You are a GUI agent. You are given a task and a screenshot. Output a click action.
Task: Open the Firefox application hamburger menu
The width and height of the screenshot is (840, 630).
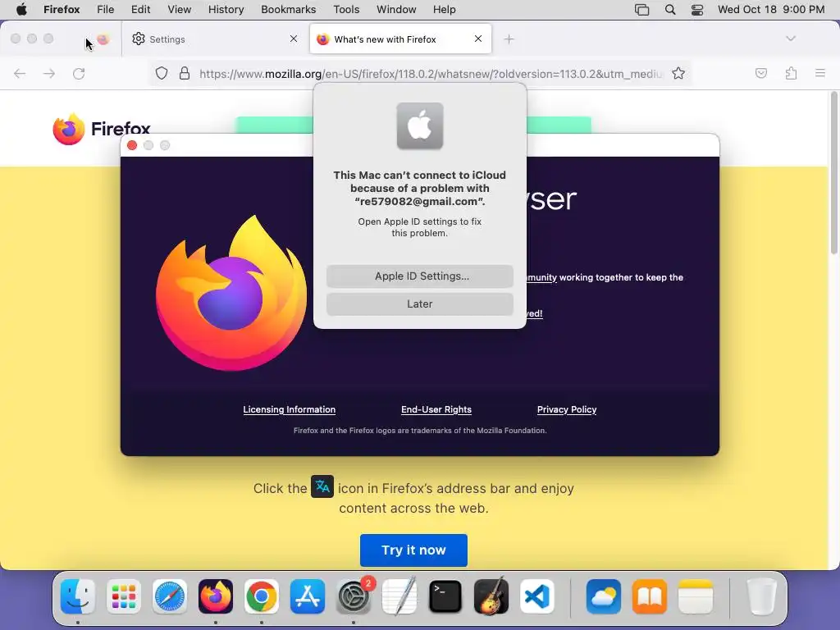820,73
